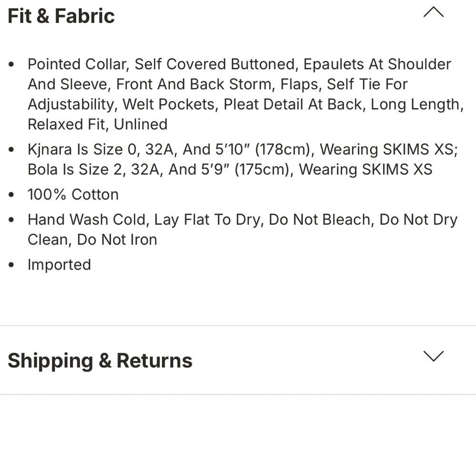Viewport: 476px width, 476px height.
Task: Click the Adjustability, Welt Pockets line
Action: pyautogui.click(x=246, y=104)
